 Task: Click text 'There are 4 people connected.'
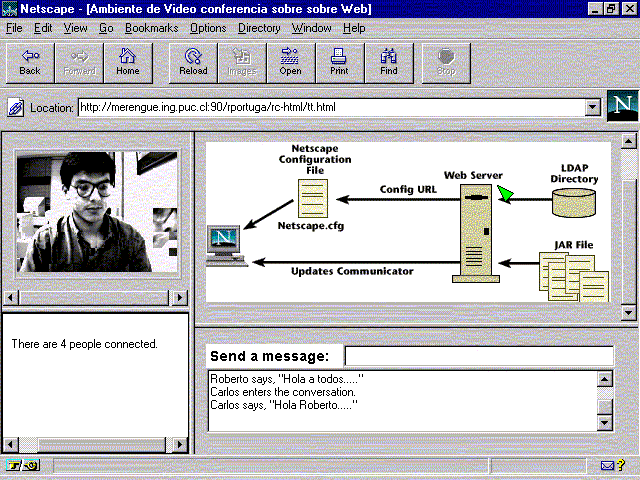[x=84, y=344]
